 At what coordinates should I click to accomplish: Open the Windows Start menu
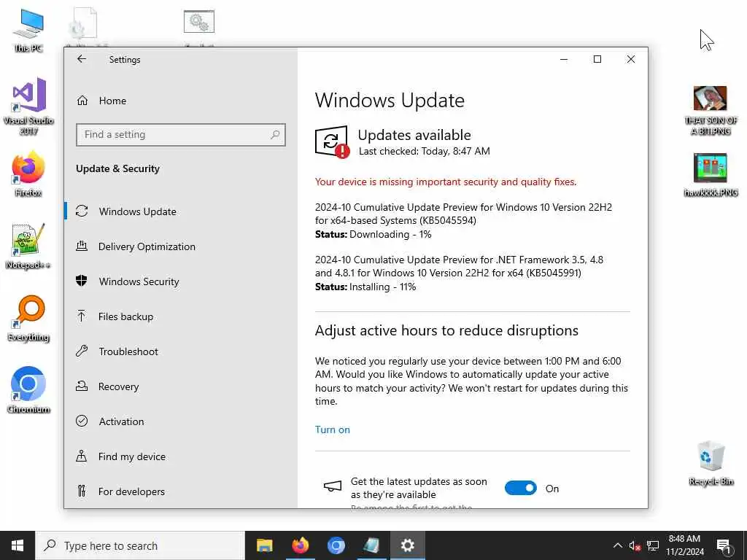[18, 545]
